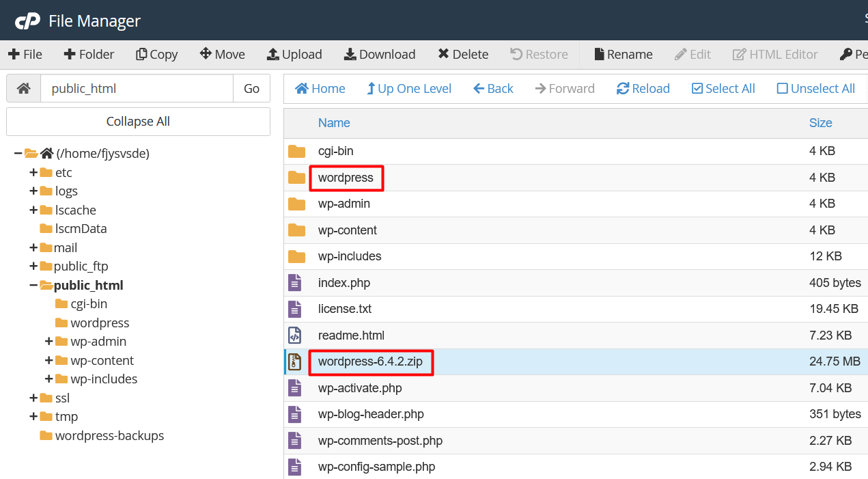Click Unselect All checkbox button

tap(815, 89)
